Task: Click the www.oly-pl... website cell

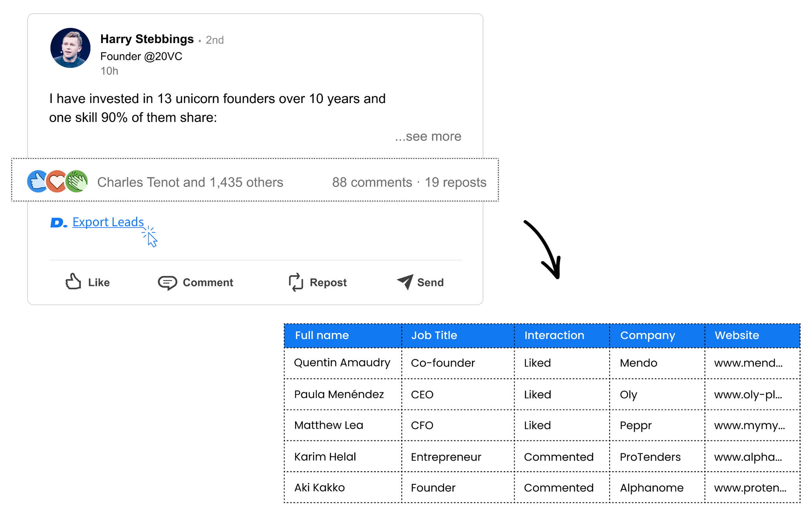Action: pos(748,395)
